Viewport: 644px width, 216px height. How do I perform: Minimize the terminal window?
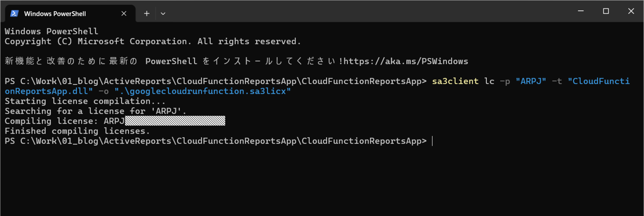[x=580, y=12]
